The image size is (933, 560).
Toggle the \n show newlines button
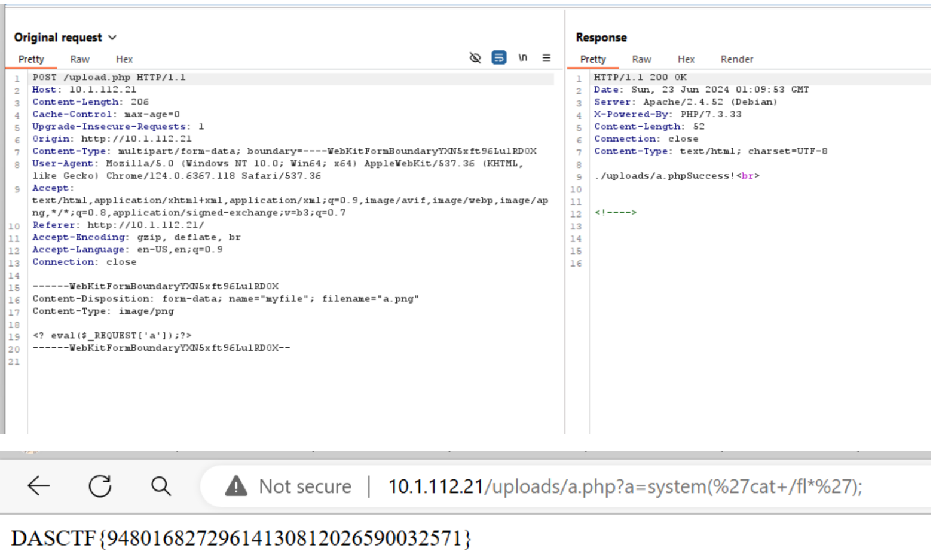(x=523, y=58)
